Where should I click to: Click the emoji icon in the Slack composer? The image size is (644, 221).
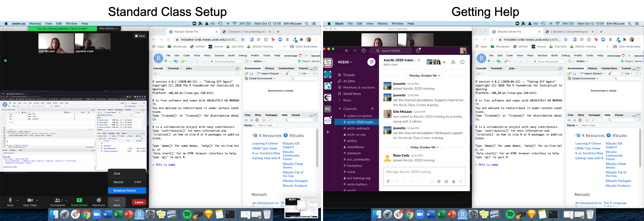[446, 181]
